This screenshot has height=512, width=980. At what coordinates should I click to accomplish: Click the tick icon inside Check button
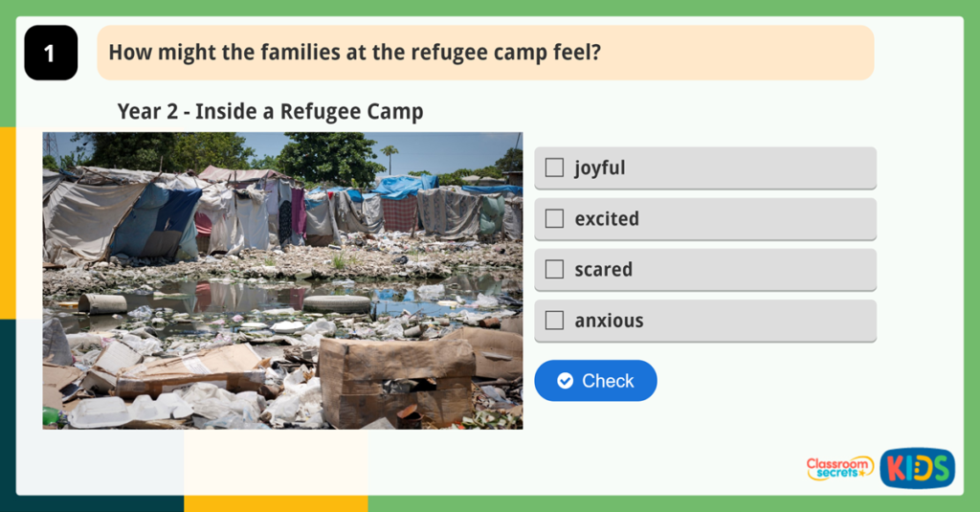pyautogui.click(x=566, y=381)
